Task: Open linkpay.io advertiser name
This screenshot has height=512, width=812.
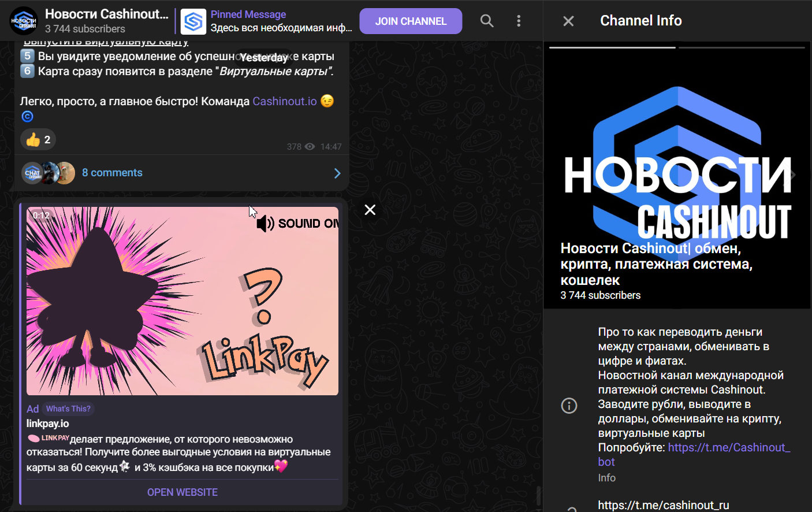Action: (47, 424)
